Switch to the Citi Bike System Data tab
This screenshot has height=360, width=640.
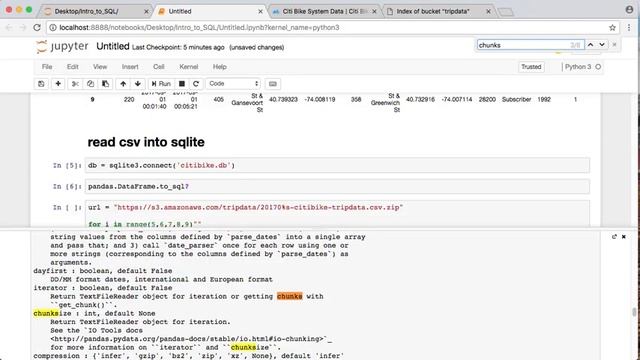click(x=324, y=11)
